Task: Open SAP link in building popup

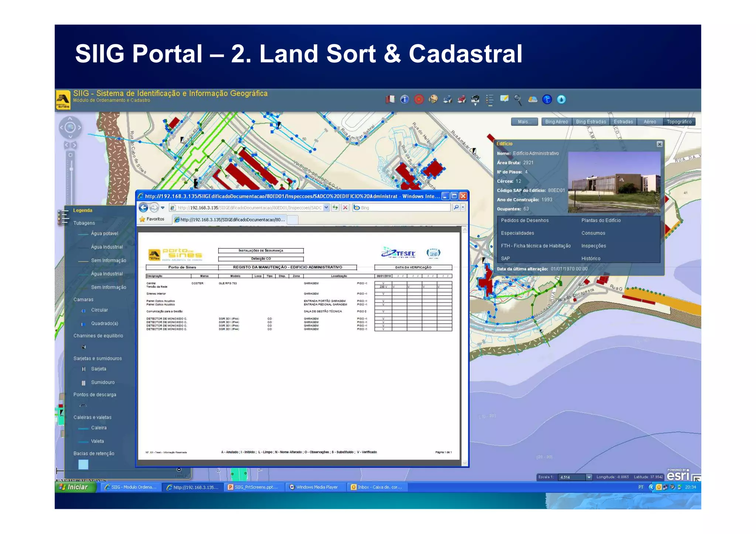Action: [505, 259]
